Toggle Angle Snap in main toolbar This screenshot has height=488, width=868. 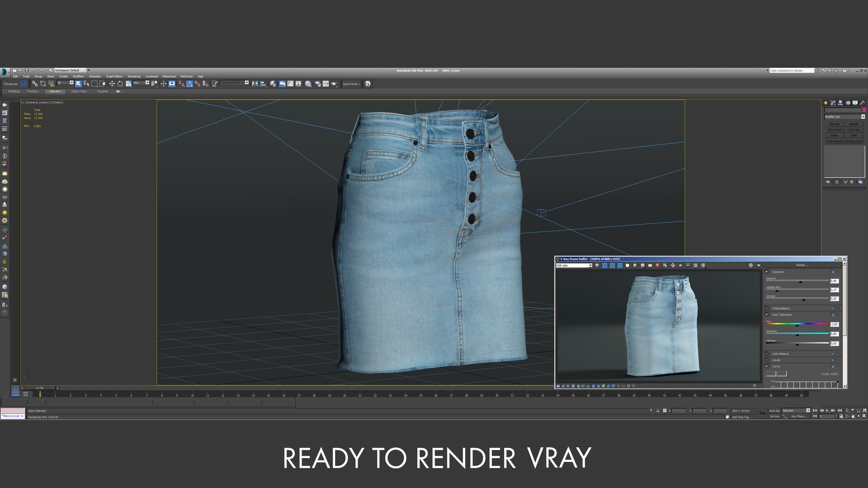click(189, 84)
